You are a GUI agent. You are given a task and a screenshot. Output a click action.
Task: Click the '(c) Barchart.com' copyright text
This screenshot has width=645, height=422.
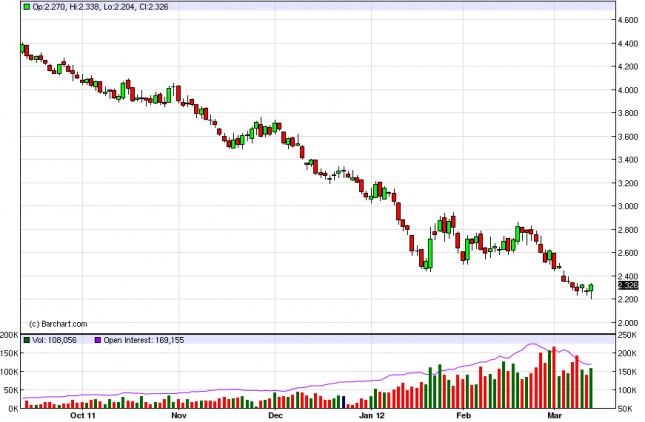pos(58,324)
